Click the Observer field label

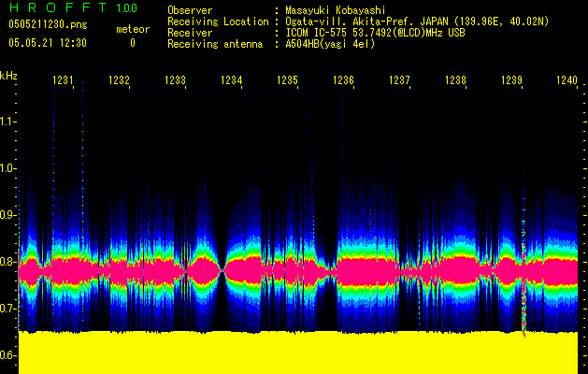click(x=190, y=10)
